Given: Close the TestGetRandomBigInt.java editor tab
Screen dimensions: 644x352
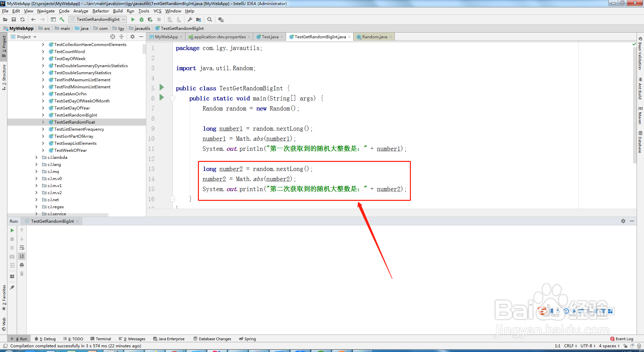Looking at the screenshot, I should pyautogui.click(x=350, y=37).
